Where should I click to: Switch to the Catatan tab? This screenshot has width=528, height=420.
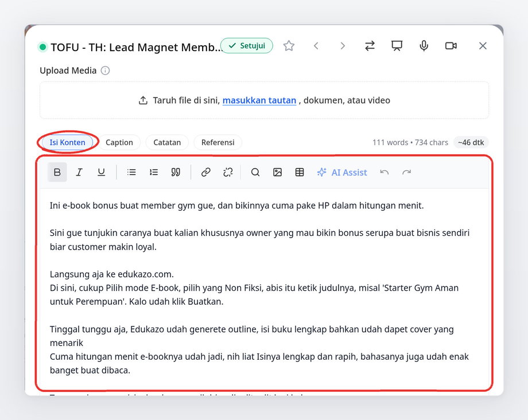point(167,142)
